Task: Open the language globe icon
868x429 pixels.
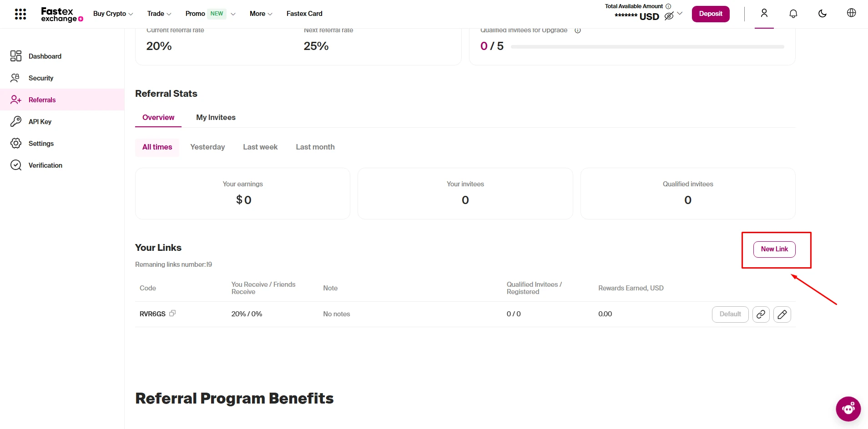Action: [851, 13]
